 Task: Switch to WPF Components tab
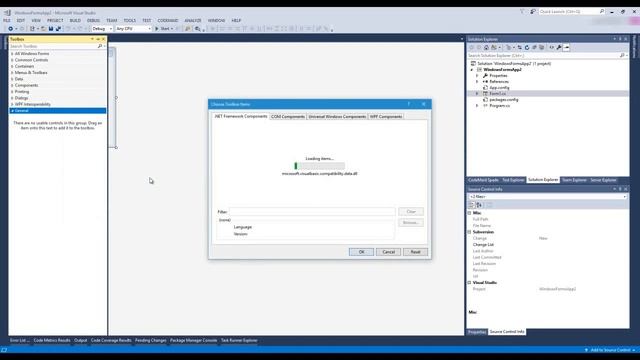[x=386, y=117]
